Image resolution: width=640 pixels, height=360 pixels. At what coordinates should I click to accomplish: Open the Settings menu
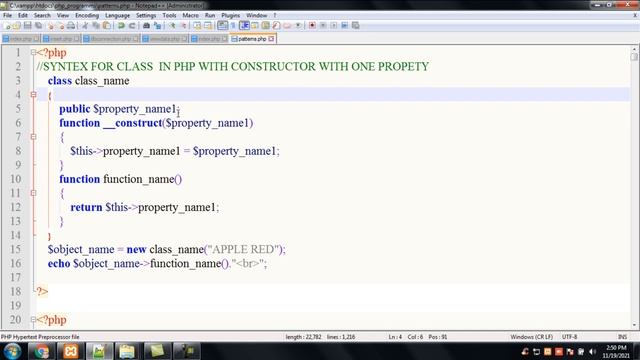click(146, 16)
